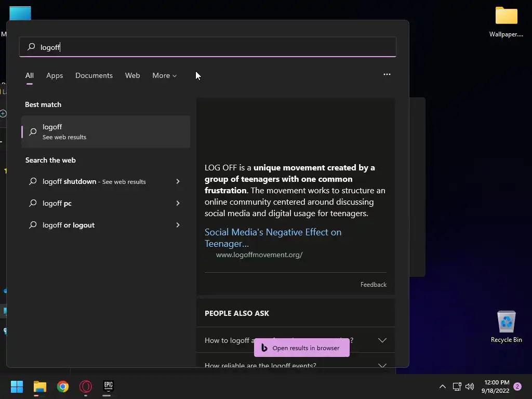Click the magnifier icon in search box

[x=31, y=46]
